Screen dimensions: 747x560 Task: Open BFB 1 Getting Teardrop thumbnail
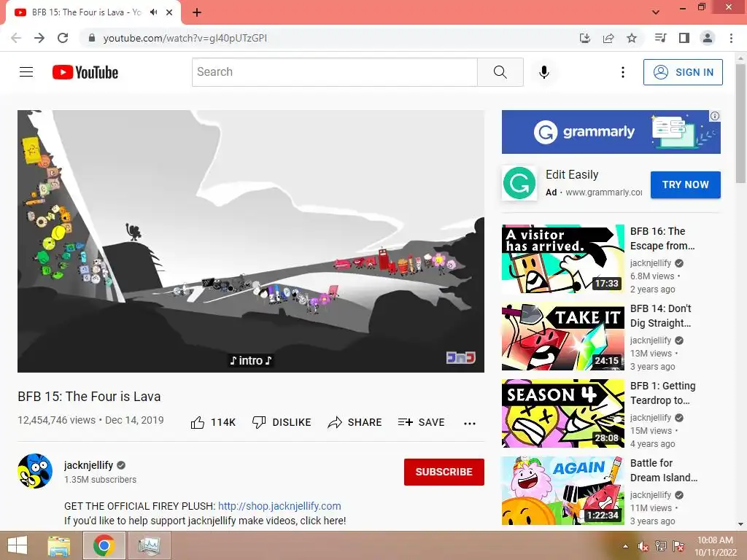[562, 413]
